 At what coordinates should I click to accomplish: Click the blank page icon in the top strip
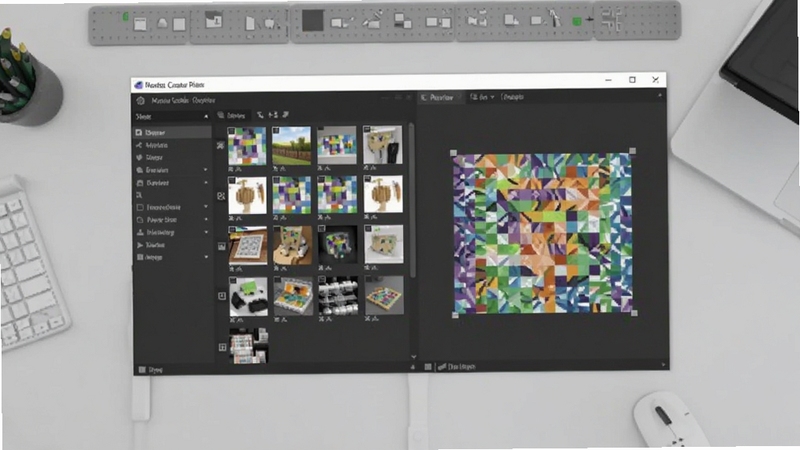tap(250, 23)
